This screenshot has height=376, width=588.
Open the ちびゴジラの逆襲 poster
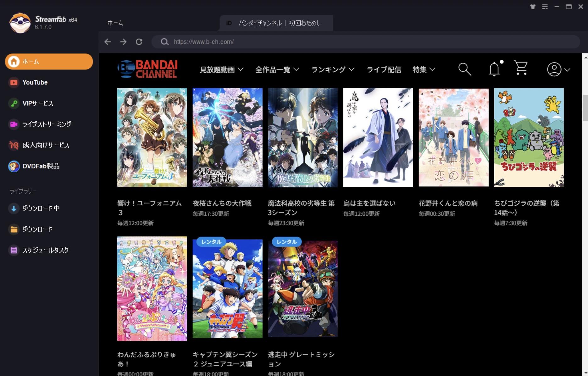(529, 137)
